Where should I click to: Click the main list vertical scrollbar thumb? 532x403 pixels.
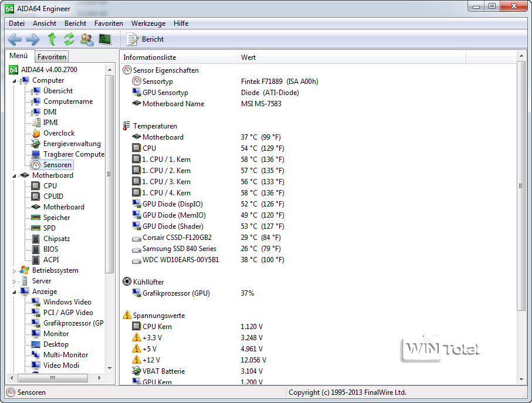521,186
